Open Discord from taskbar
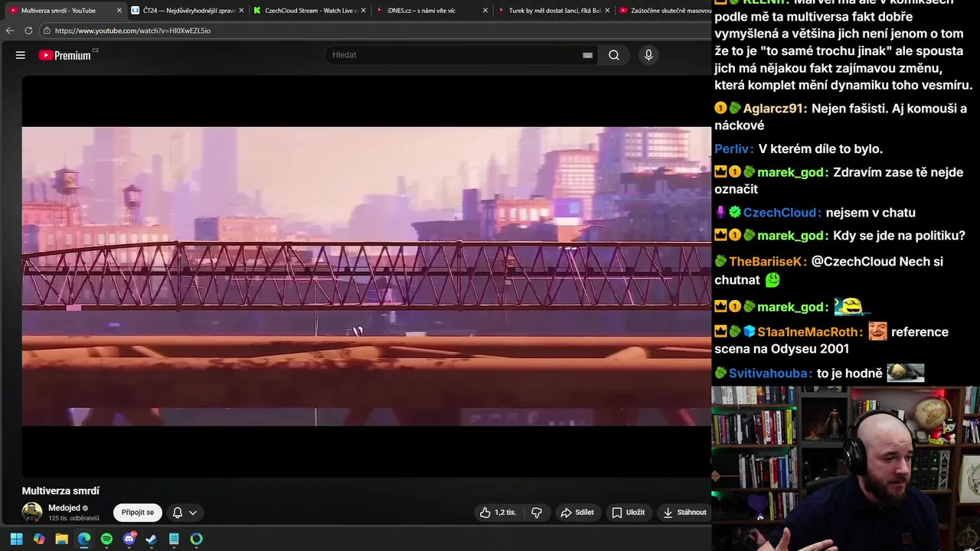980x551 pixels. pos(129,539)
